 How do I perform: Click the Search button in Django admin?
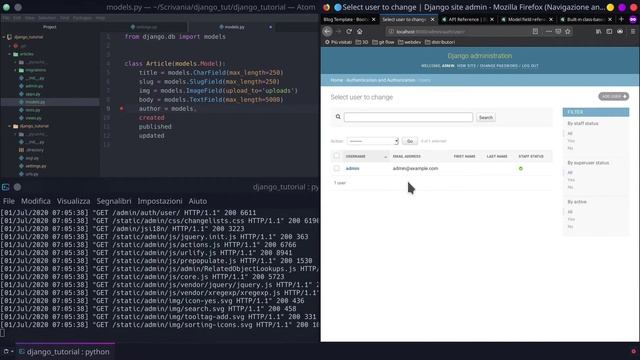(x=486, y=117)
